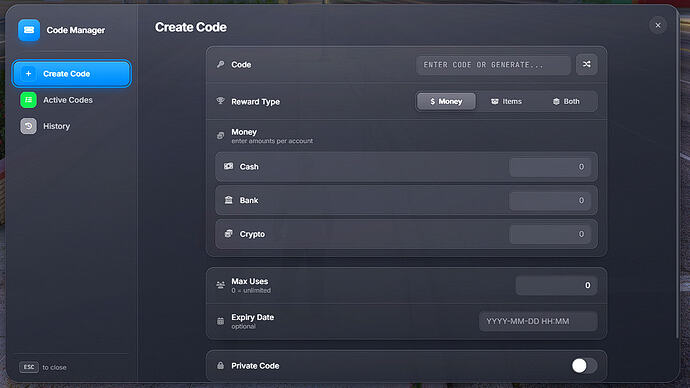Click the '0 = unlimited' hint text
This screenshot has width=690, height=388.
(251, 291)
